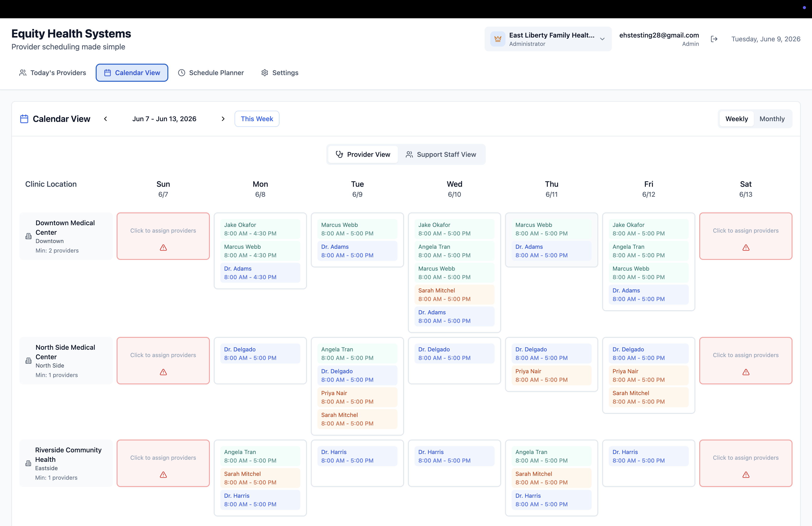This screenshot has height=526, width=812.
Task: Switch to Weekly calendar view
Action: [x=736, y=119]
